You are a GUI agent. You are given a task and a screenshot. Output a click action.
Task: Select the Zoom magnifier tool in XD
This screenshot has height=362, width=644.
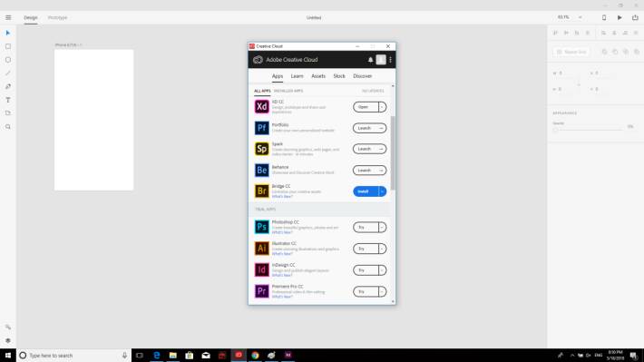pyautogui.click(x=8, y=127)
